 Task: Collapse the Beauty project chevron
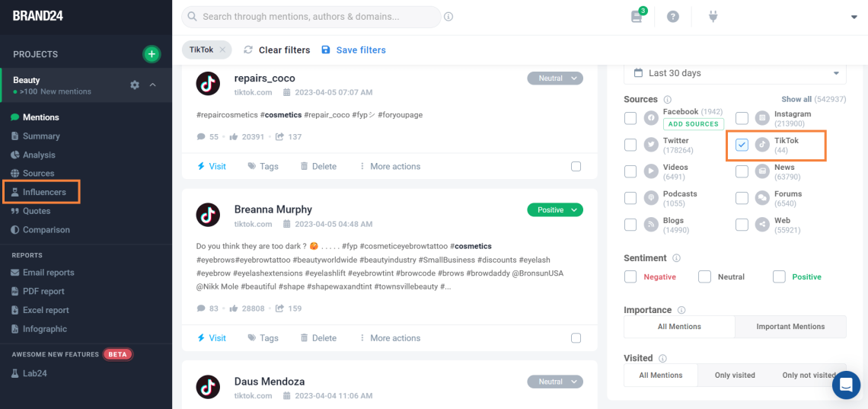point(152,85)
